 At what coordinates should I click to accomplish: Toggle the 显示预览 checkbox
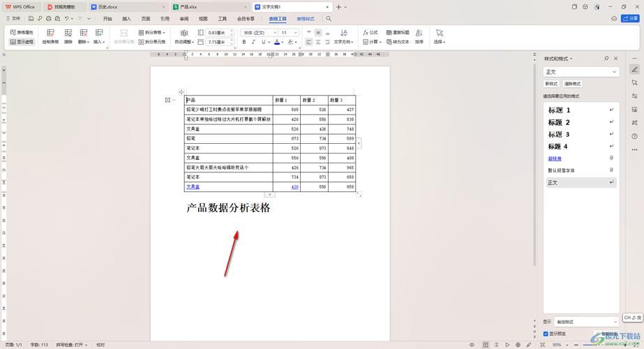click(546, 334)
